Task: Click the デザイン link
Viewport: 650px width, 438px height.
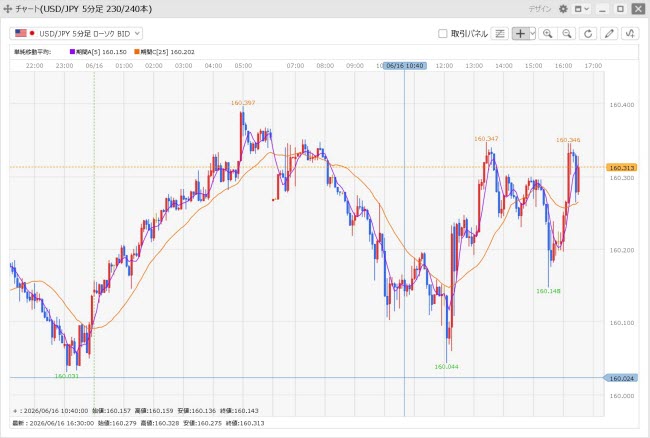Action: click(540, 9)
